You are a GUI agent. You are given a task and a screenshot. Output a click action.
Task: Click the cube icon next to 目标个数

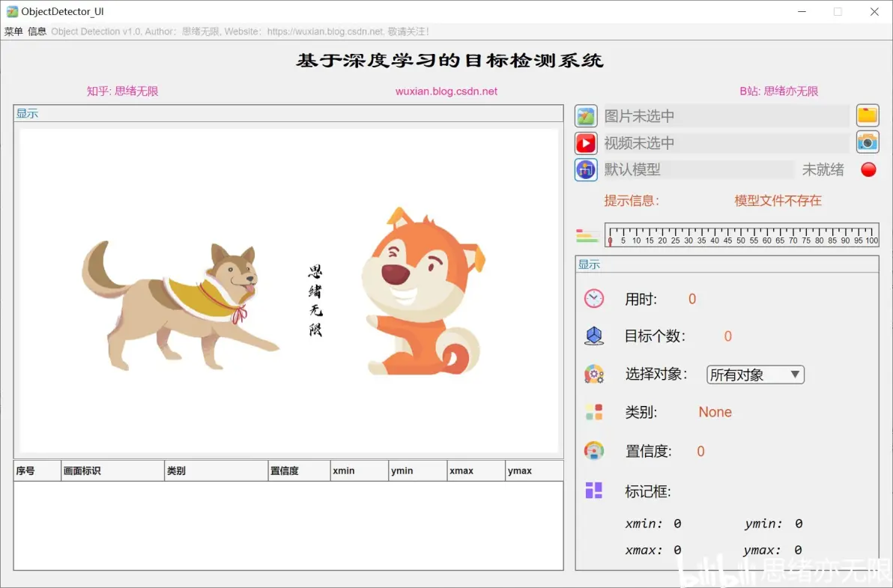[593, 336]
